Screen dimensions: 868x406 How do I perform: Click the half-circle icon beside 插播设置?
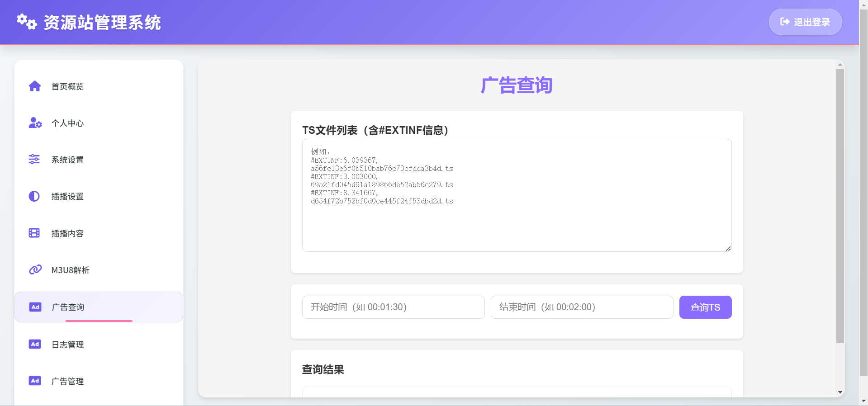(x=34, y=196)
